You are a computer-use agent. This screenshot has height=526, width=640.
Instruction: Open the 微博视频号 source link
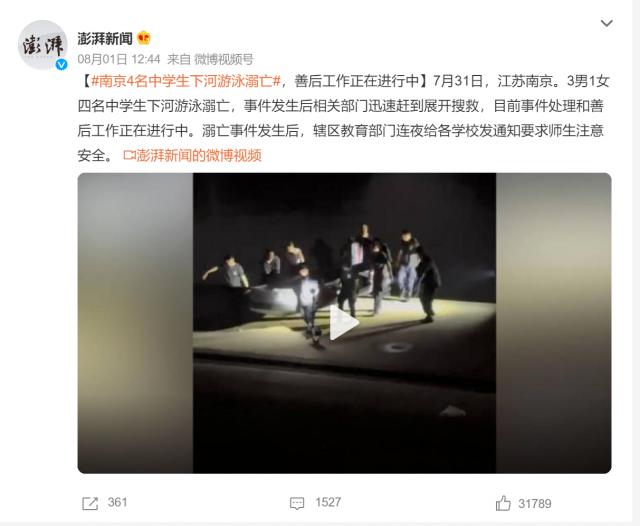224,60
